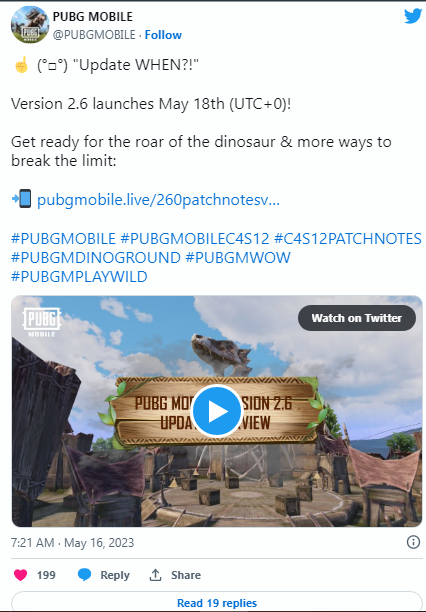Click the share upload arrow icon
This screenshot has width=426, height=612.
(155, 575)
